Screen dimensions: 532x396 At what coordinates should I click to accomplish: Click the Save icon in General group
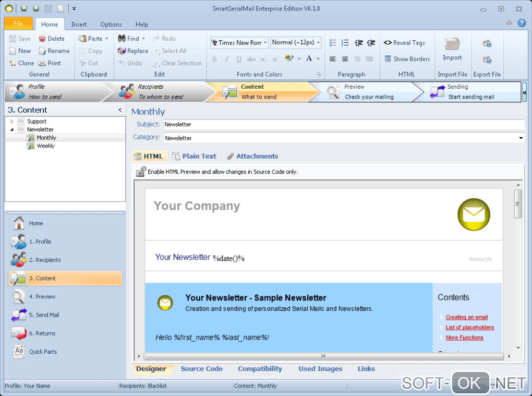(x=13, y=38)
